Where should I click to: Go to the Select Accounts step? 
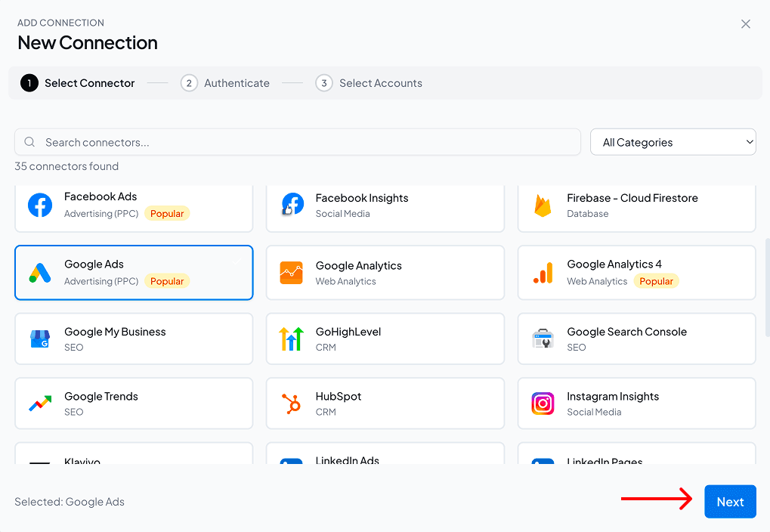coord(369,83)
